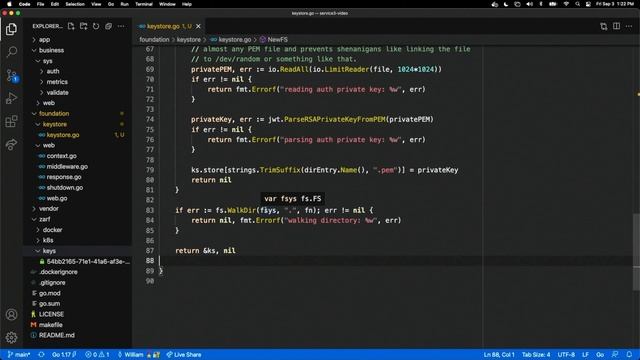
Task: Expand the auth folder
Action: (53, 71)
